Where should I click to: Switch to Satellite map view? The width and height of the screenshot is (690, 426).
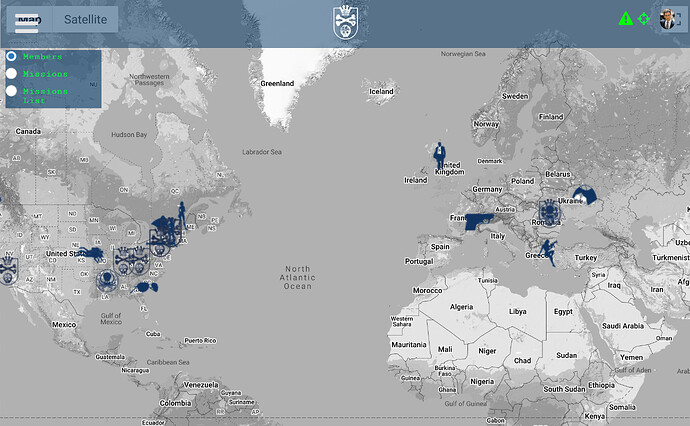pyautogui.click(x=85, y=19)
